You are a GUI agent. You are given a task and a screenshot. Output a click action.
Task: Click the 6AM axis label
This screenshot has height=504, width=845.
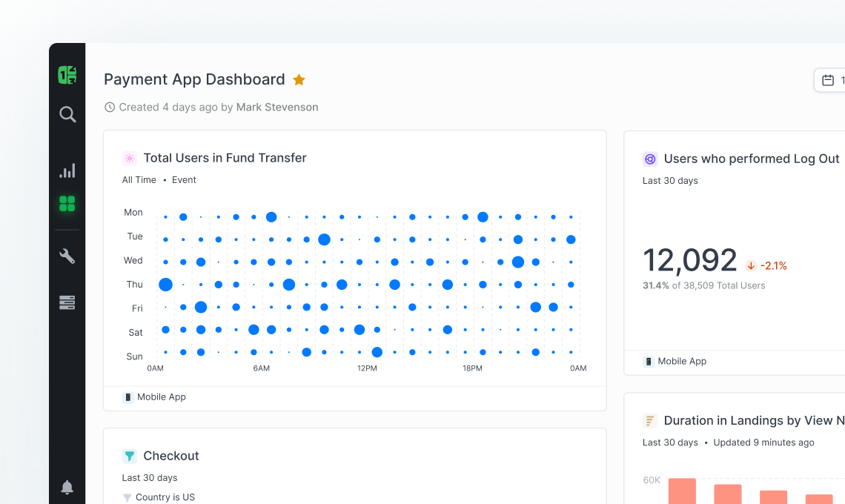pos(262,368)
